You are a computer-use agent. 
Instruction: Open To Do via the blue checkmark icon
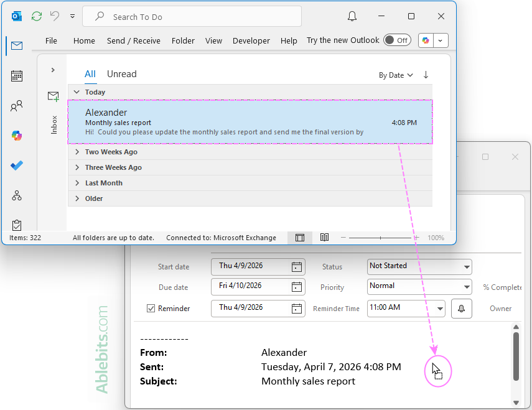[x=17, y=165]
